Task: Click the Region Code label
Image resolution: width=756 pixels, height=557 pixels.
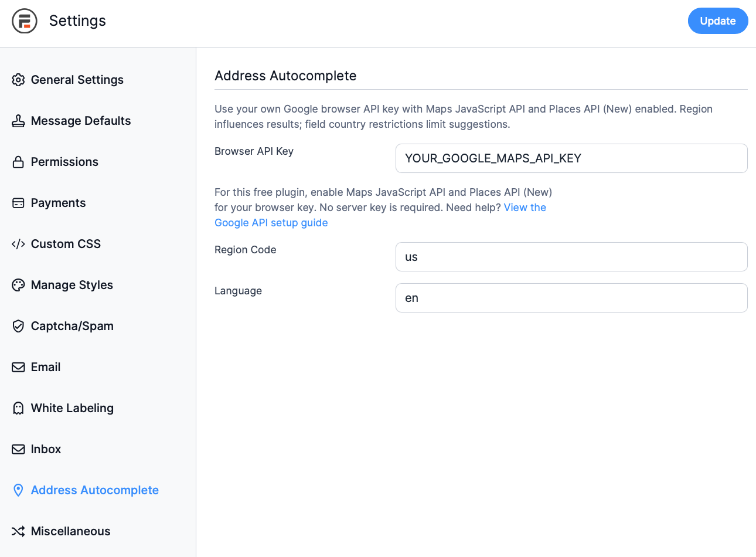Action: [x=245, y=250]
